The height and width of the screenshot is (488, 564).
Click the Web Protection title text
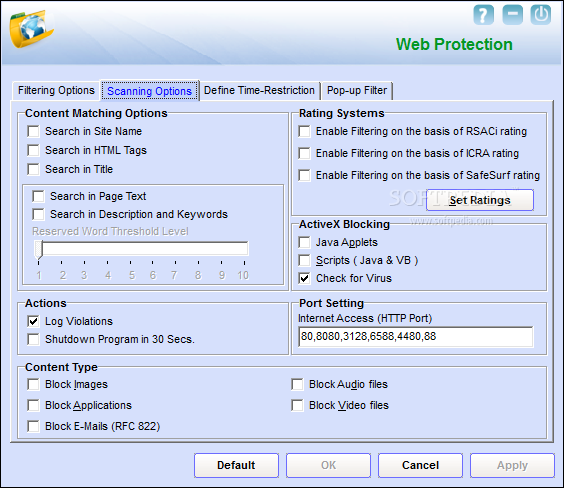pos(454,45)
